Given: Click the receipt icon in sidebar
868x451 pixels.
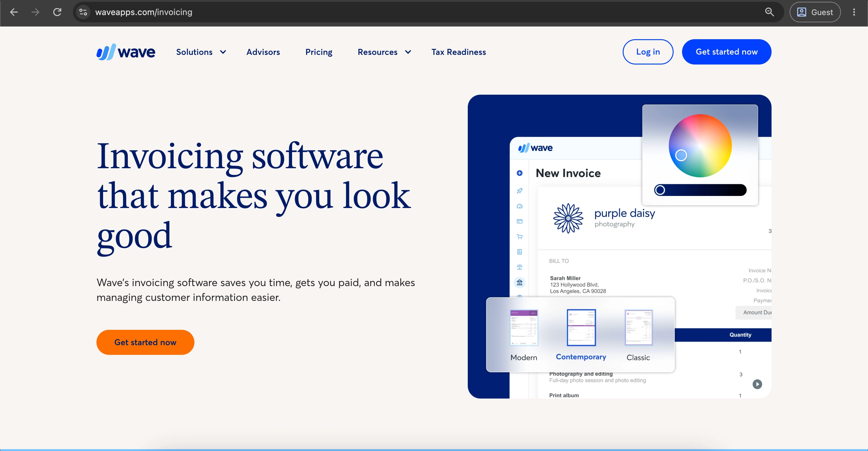Looking at the screenshot, I should pyautogui.click(x=520, y=252).
